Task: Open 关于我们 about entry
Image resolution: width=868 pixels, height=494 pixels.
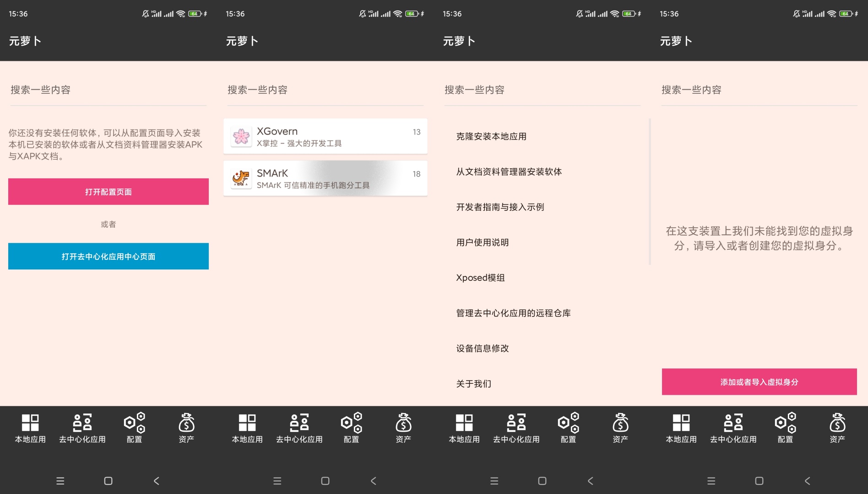Action: pos(473,383)
